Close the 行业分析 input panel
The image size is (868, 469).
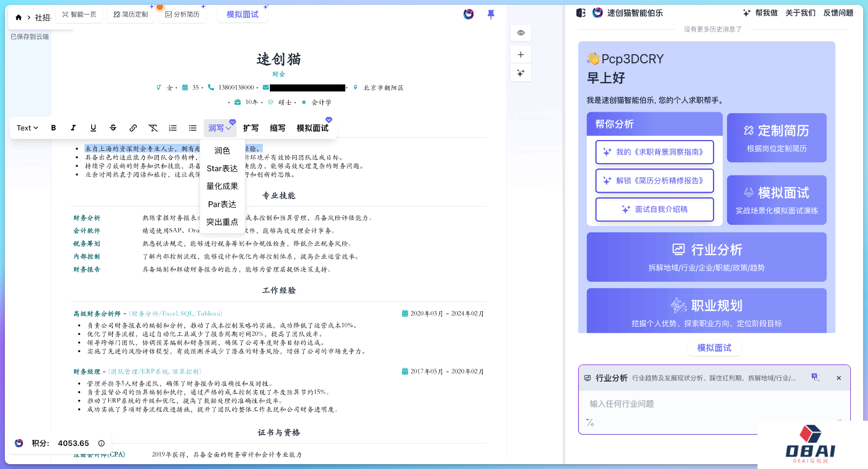pos(838,378)
